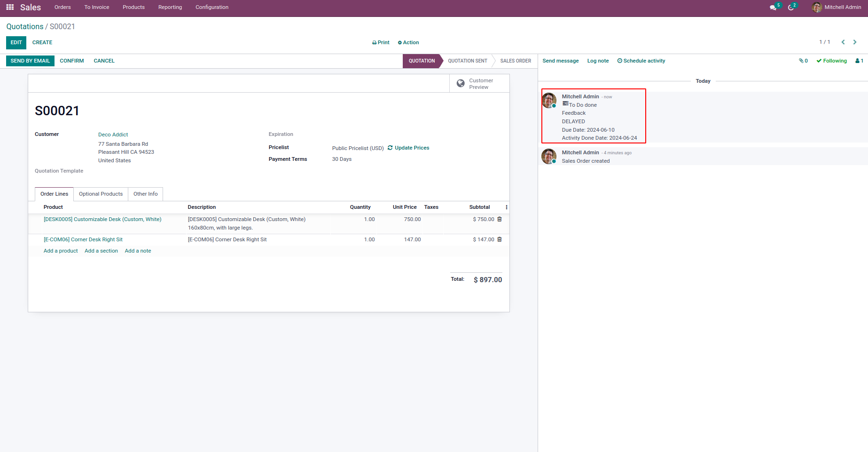The height and width of the screenshot is (452, 868).
Task: Open the order lines column options icon
Action: 506,207
